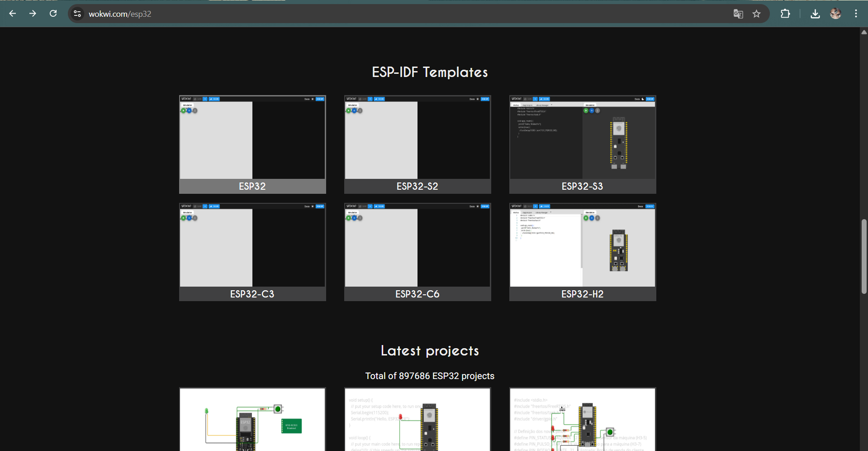The width and height of the screenshot is (868, 451).
Task: Click the ESP32-C3 label link
Action: [252, 294]
